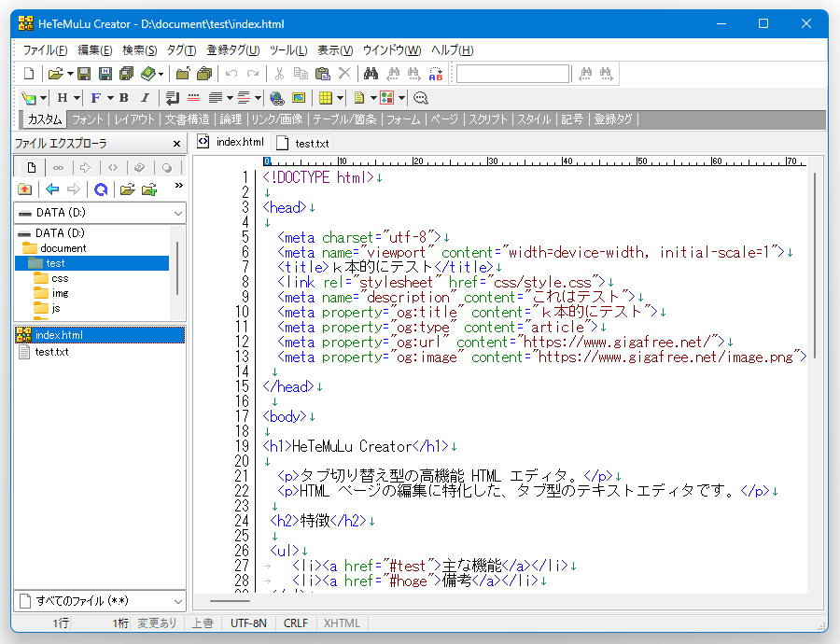Insert comment speech bubble icon
This screenshot has width=840, height=644.
(x=421, y=97)
